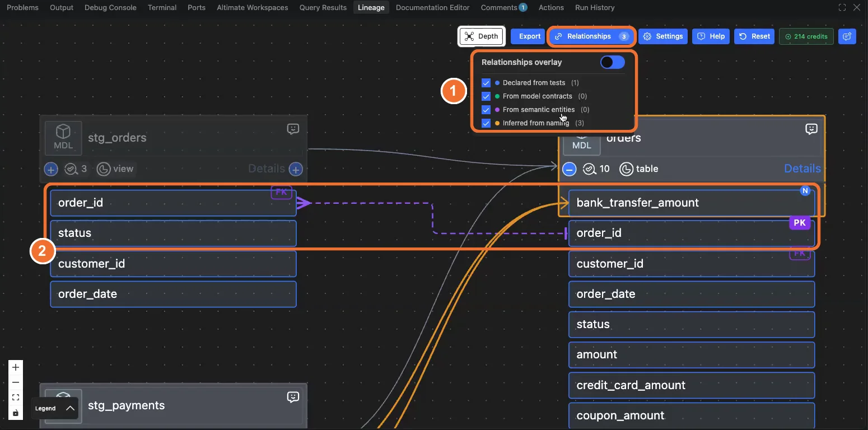
Task: Uncheck From semantic entities checkbox
Action: pos(486,110)
